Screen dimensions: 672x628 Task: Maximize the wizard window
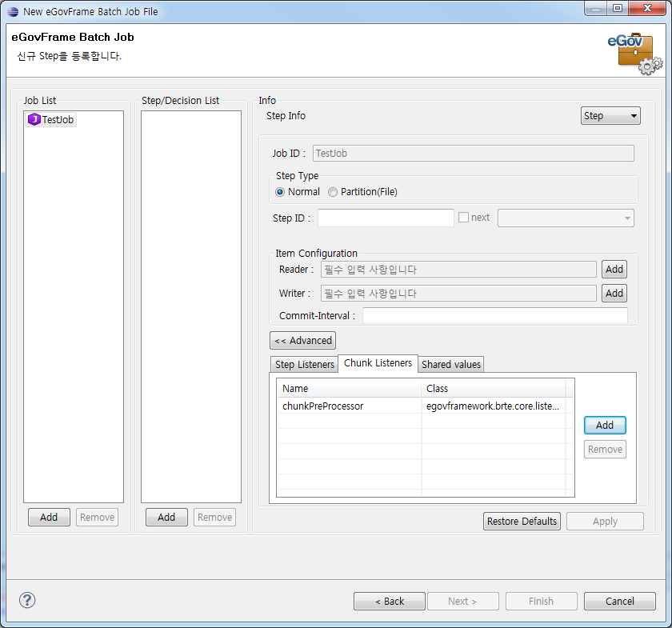click(617, 8)
